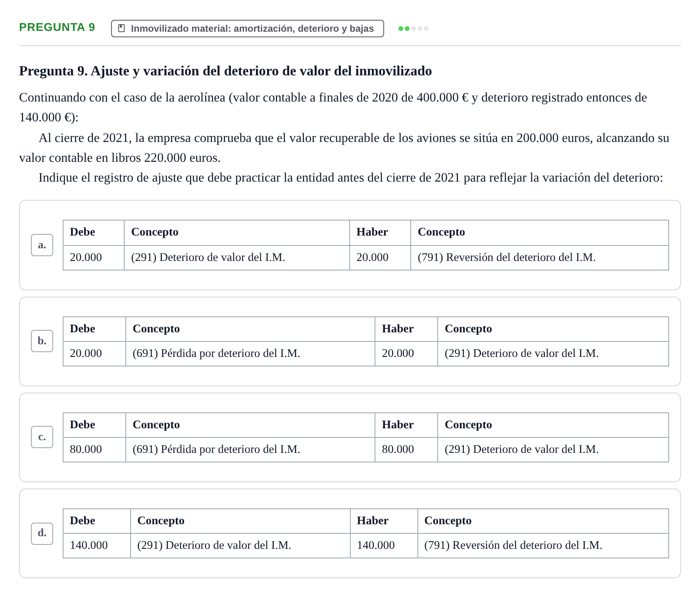Click the Haber amount 20.000 in option b

coord(398,353)
